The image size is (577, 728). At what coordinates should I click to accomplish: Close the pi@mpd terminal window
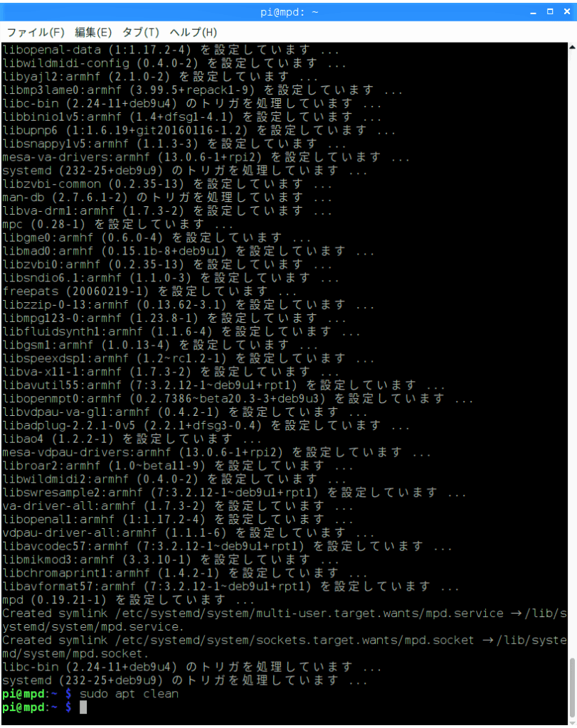pos(567,11)
